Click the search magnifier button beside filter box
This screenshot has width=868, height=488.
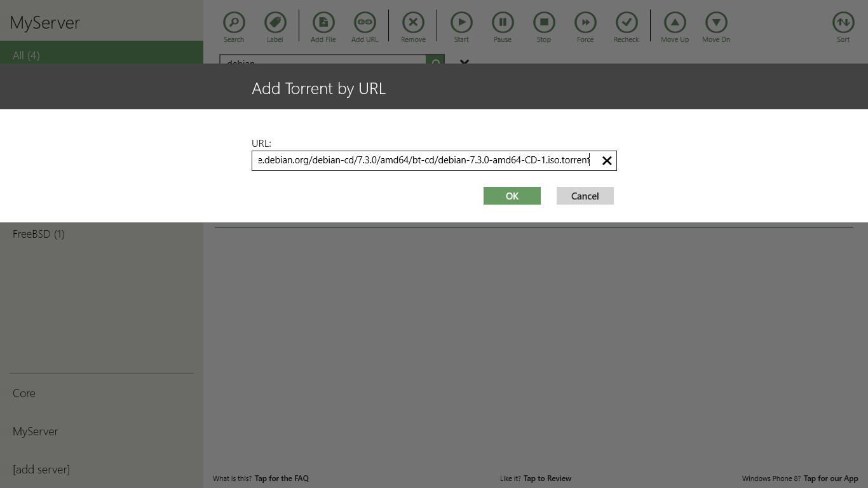(435, 60)
